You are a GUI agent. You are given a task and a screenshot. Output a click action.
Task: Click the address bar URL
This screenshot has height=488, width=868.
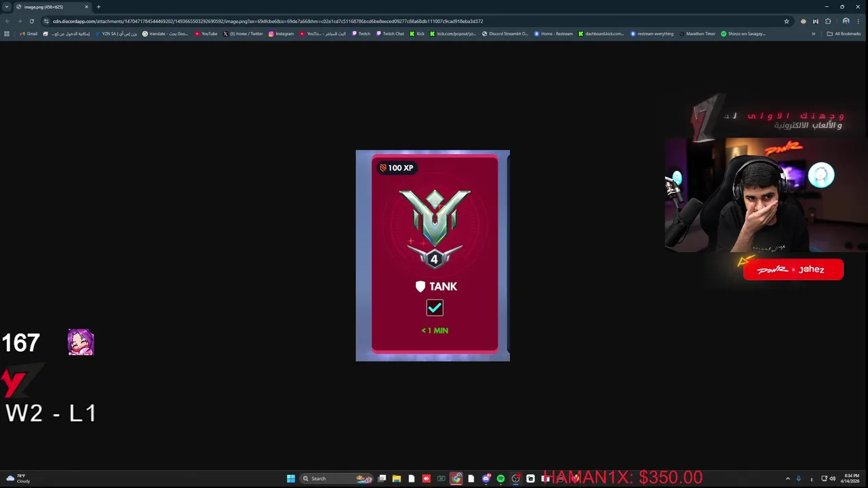click(x=268, y=21)
